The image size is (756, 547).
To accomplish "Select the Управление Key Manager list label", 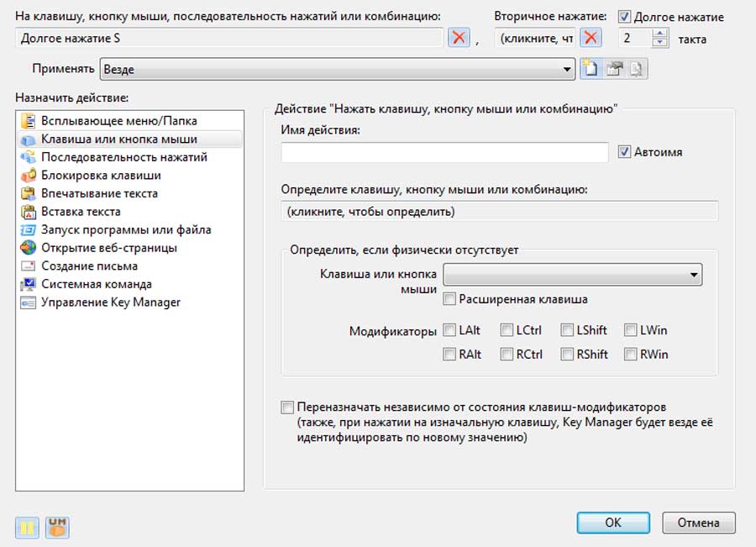I will coord(110,302).
